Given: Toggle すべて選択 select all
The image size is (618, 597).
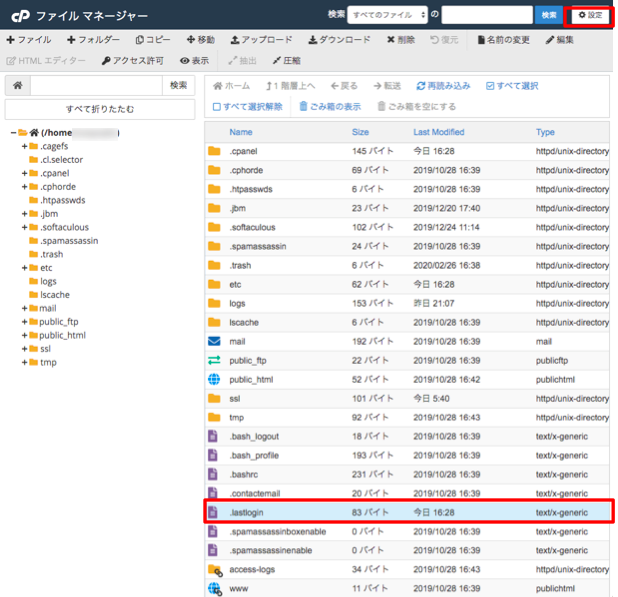Looking at the screenshot, I should (512, 86).
